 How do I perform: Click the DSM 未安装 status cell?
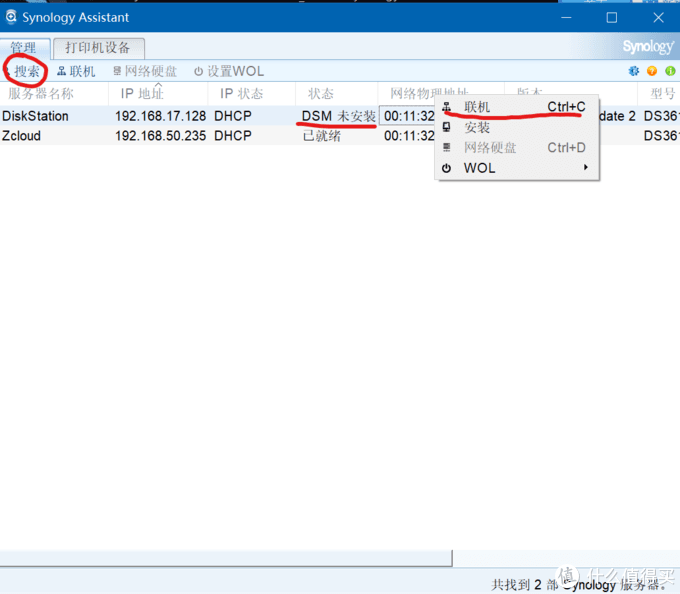[339, 116]
